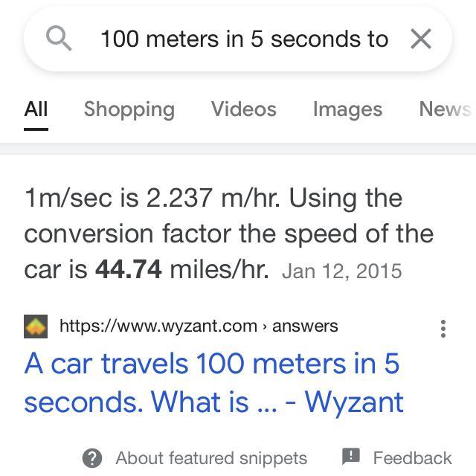The height and width of the screenshot is (476, 476).
Task: Open the News tab
Action: click(444, 109)
